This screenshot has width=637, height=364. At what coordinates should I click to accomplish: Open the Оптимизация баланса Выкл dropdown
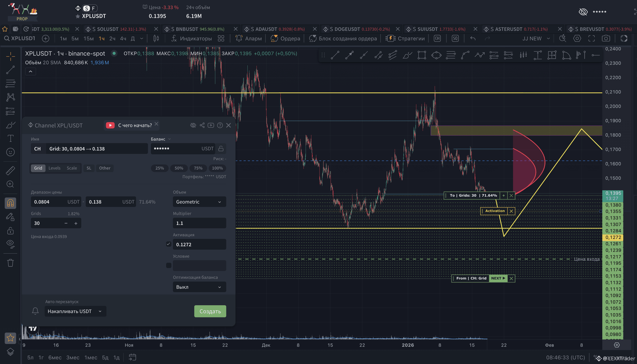point(199,287)
